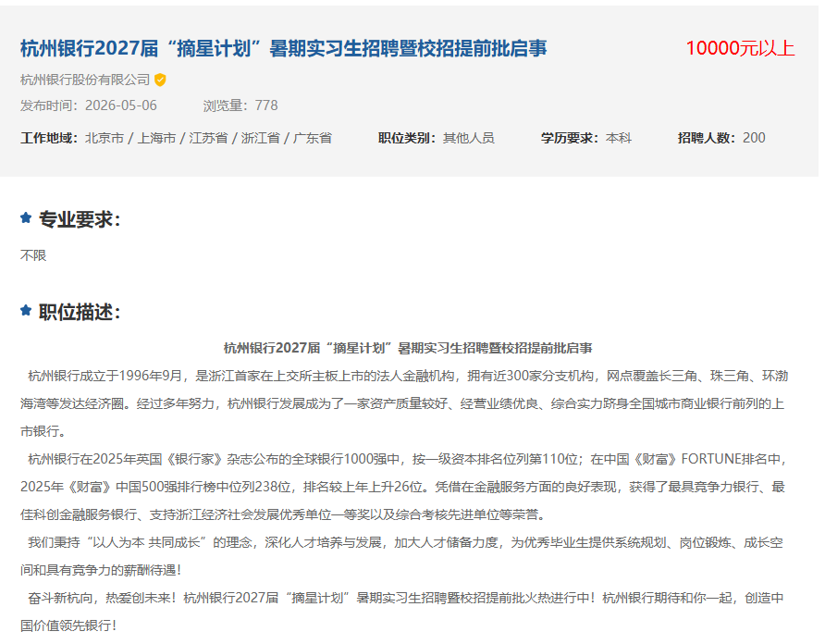Click work location 北京市 / 上海市 / 江苏省
This screenshot has height=644, width=825.
(x=208, y=138)
